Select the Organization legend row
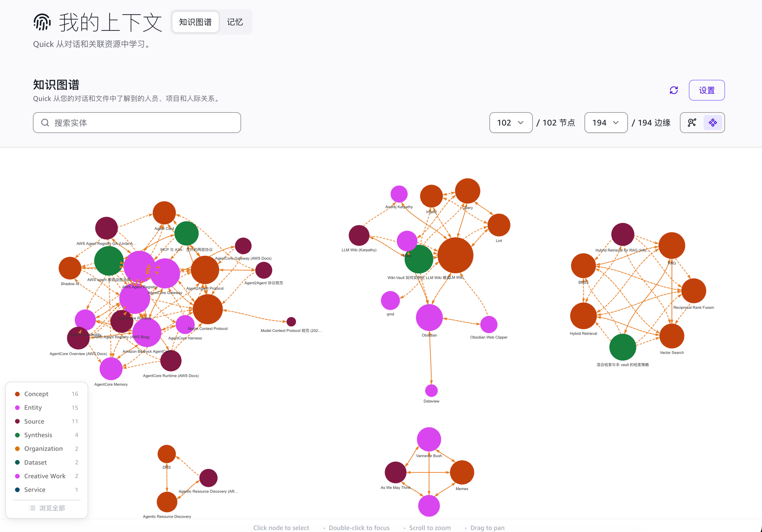This screenshot has height=532, width=762. pyautogui.click(x=46, y=448)
